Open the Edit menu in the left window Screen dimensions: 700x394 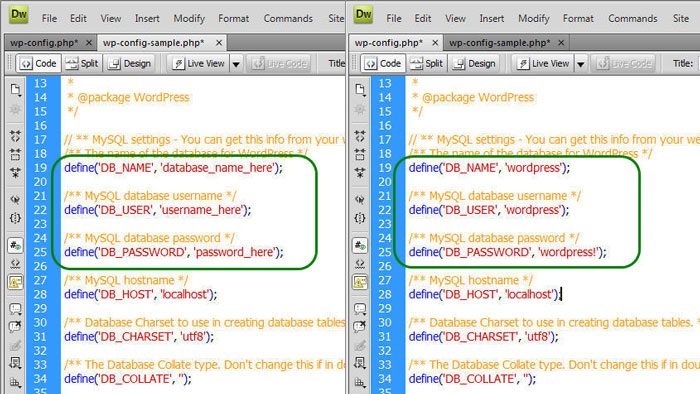click(x=78, y=19)
